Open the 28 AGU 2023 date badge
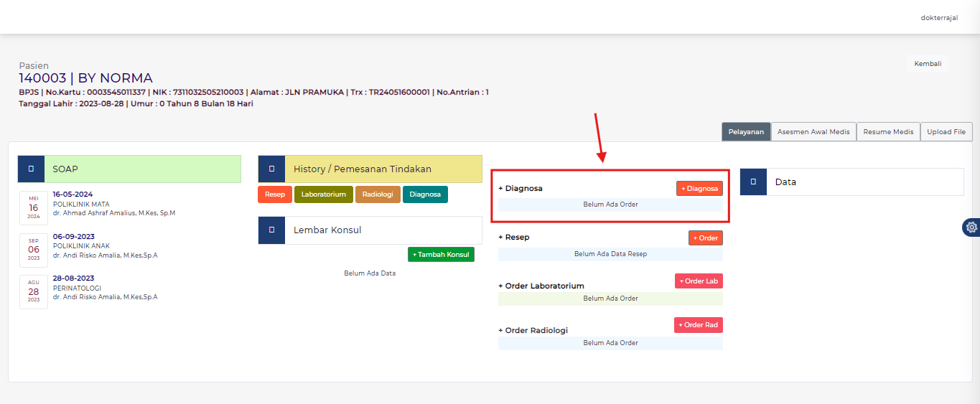This screenshot has width=980, height=404. (34, 291)
